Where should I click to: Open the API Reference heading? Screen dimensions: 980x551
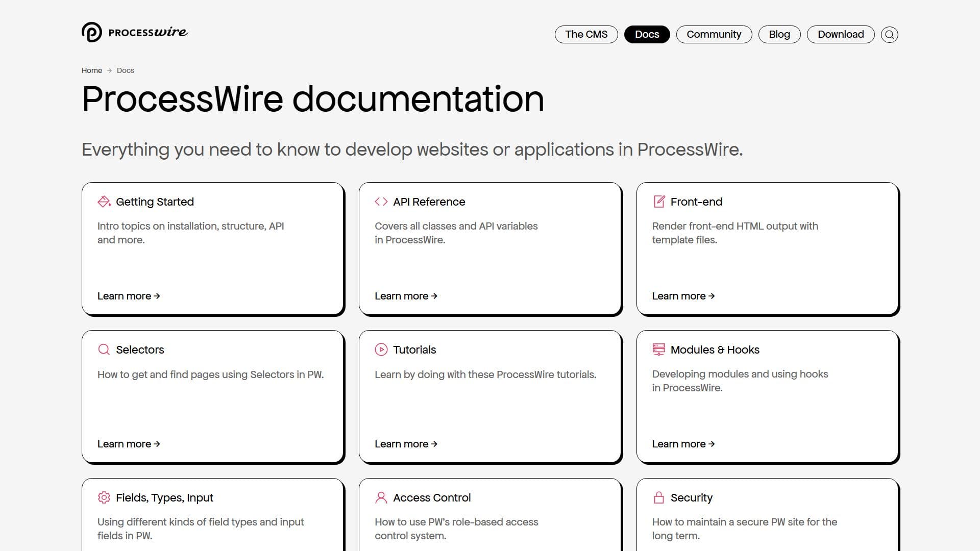(x=429, y=202)
